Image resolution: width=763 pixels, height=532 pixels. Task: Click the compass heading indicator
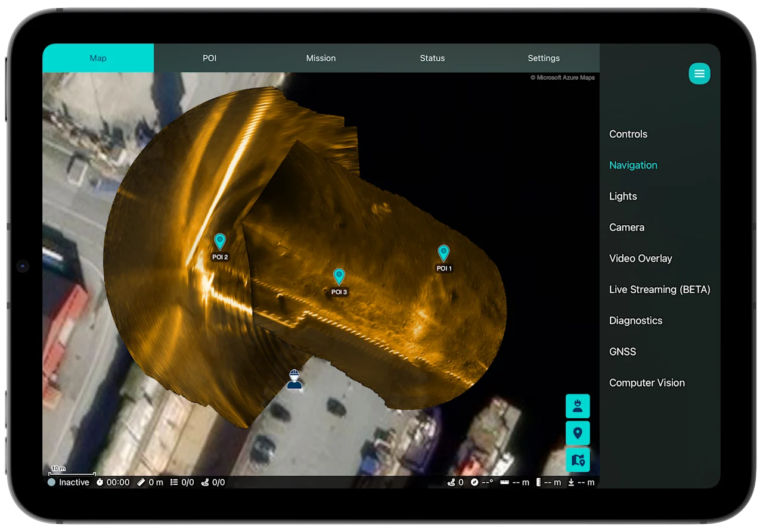pos(482,483)
